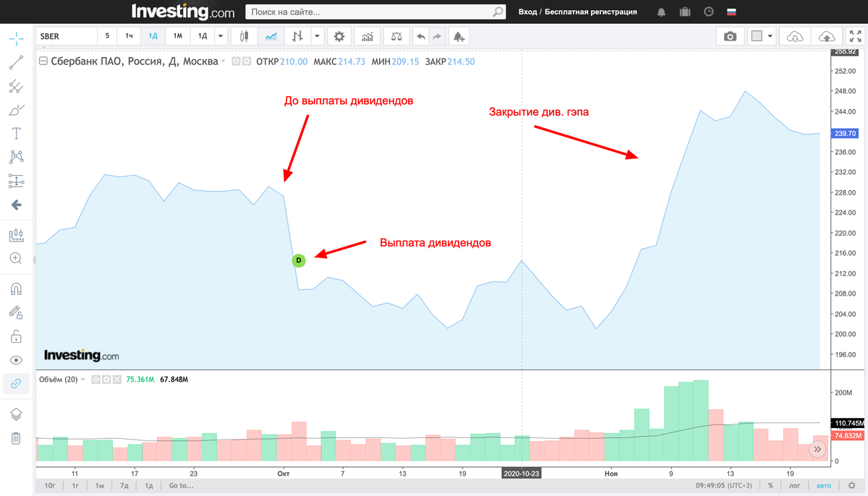Click the site search field
This screenshot has height=496, width=868.
coord(367,12)
